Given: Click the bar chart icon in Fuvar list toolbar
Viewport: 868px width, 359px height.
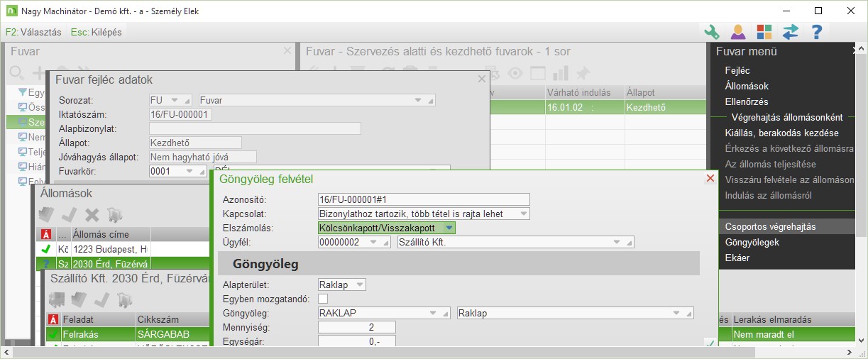Looking at the screenshot, I should tap(561, 73).
